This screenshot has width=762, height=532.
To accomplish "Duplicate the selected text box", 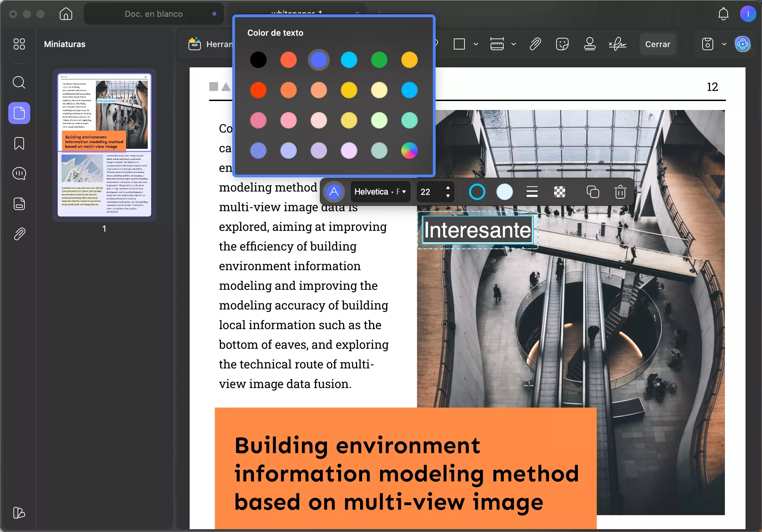I will (593, 192).
